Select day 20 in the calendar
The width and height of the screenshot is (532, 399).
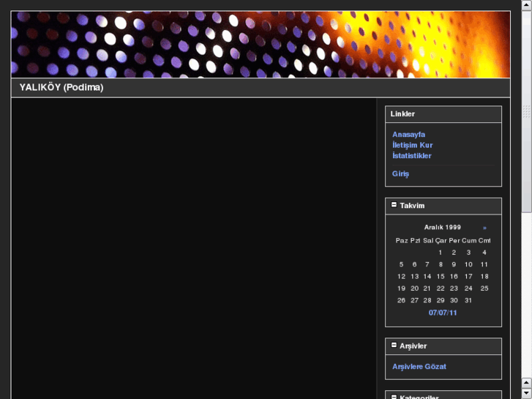tap(414, 288)
